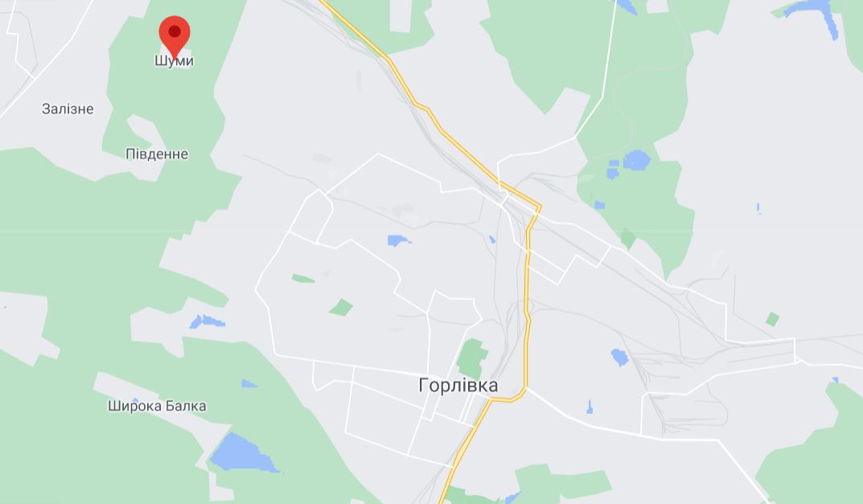Click the round pond east of the yellow highway

620,357
